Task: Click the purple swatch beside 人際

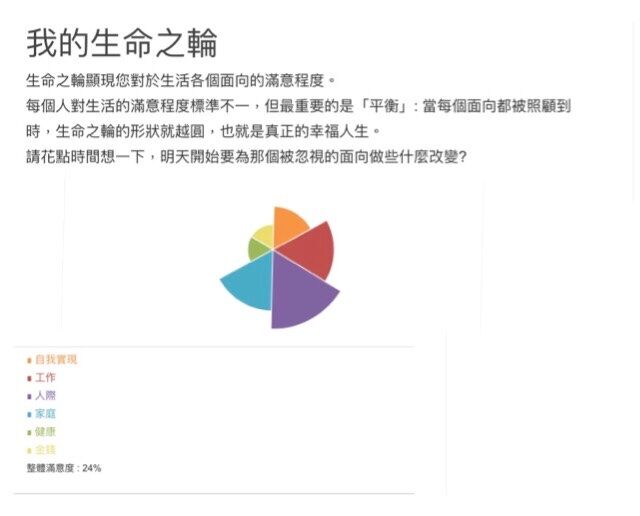Action: 29,396
